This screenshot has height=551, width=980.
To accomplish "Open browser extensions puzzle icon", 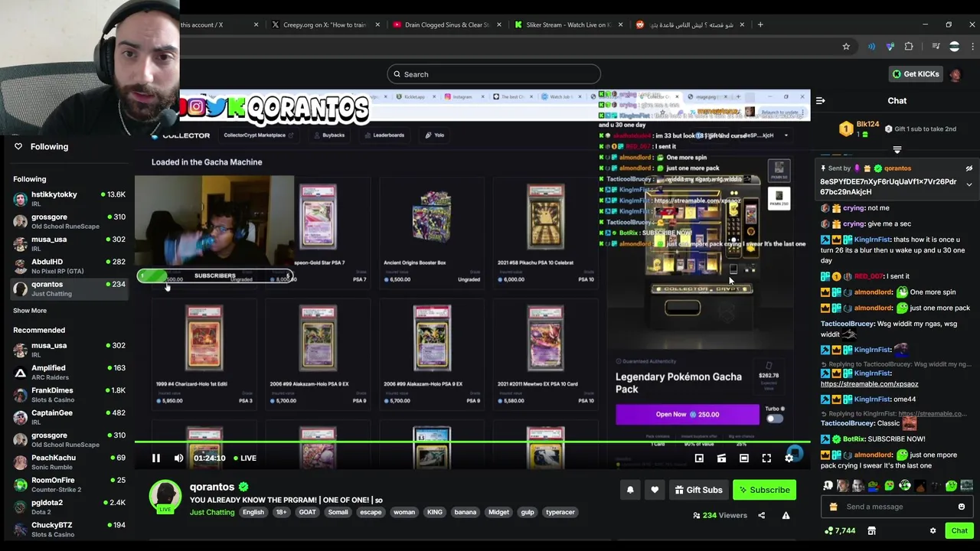I will click(909, 47).
